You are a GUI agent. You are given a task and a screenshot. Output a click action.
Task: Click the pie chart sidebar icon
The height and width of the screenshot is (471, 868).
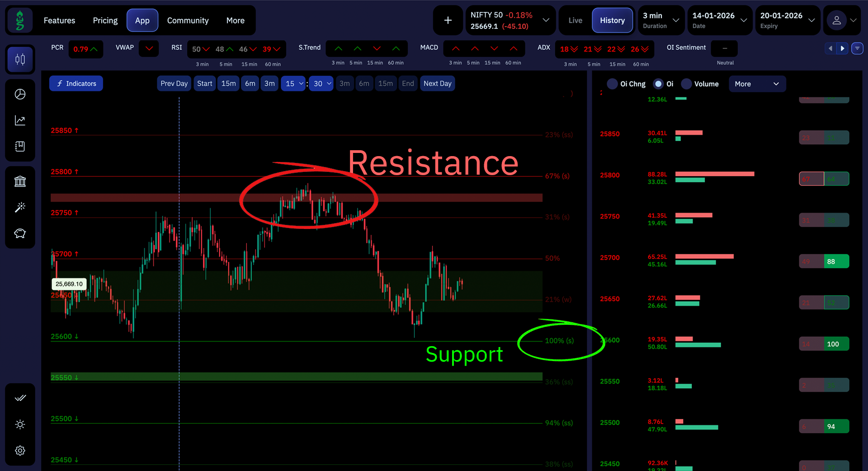[20, 94]
